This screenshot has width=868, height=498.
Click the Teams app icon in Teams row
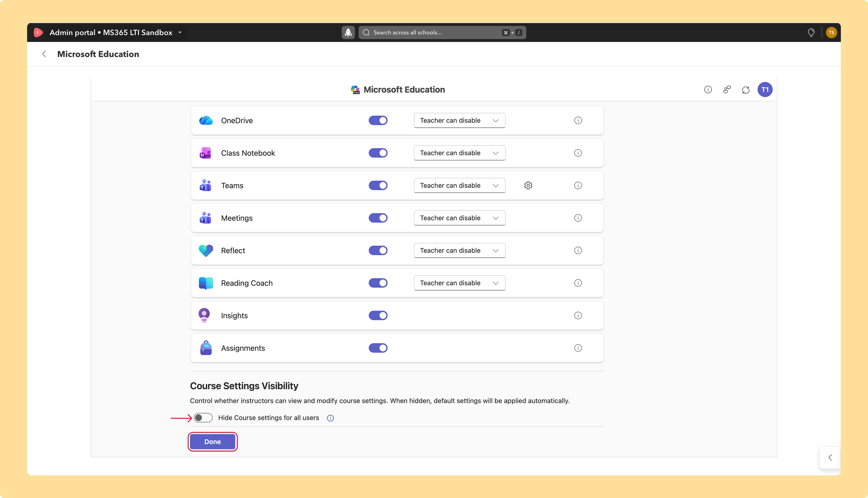[205, 185]
